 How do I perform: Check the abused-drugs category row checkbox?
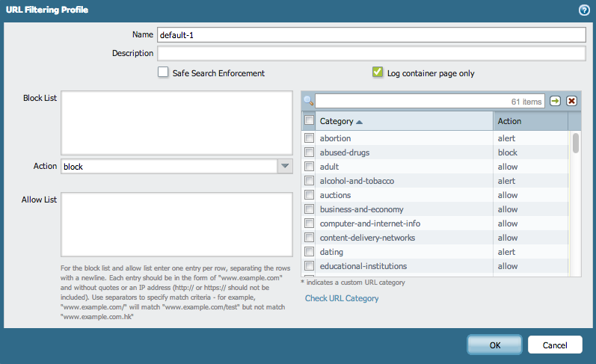click(x=309, y=152)
